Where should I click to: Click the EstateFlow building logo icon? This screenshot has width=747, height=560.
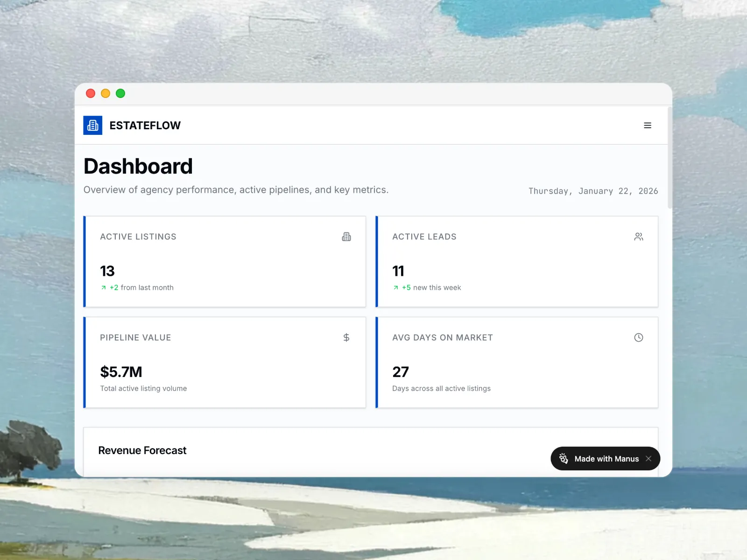pyautogui.click(x=92, y=125)
